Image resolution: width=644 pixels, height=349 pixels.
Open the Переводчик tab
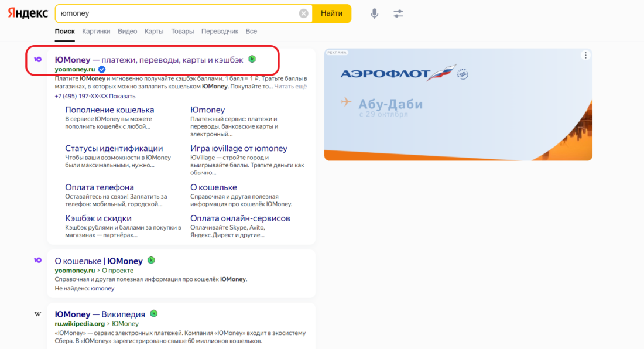pyautogui.click(x=220, y=32)
